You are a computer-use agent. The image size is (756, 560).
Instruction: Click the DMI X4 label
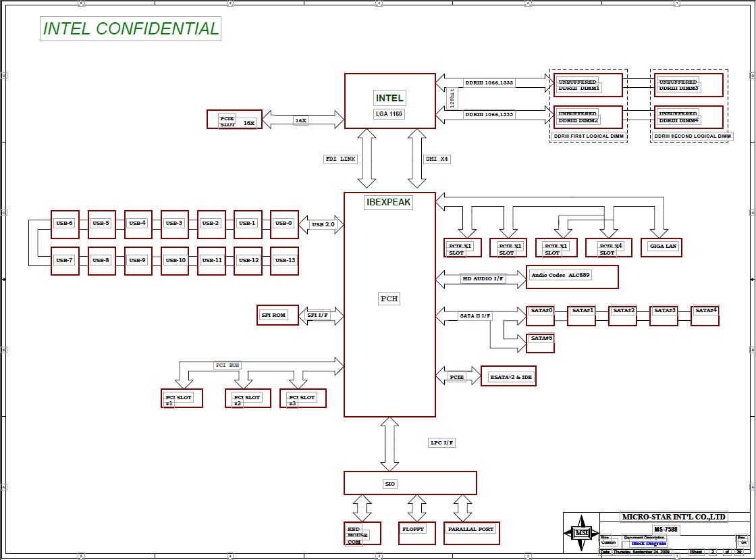point(437,159)
